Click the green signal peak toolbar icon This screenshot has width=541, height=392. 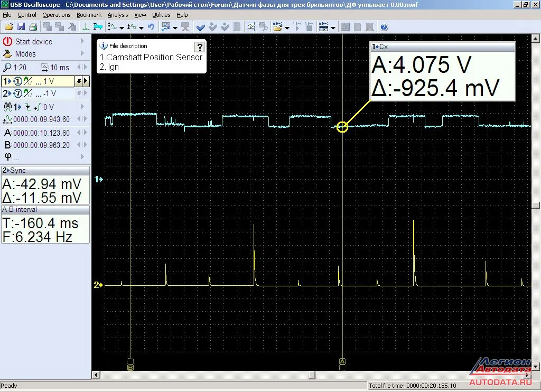86,27
